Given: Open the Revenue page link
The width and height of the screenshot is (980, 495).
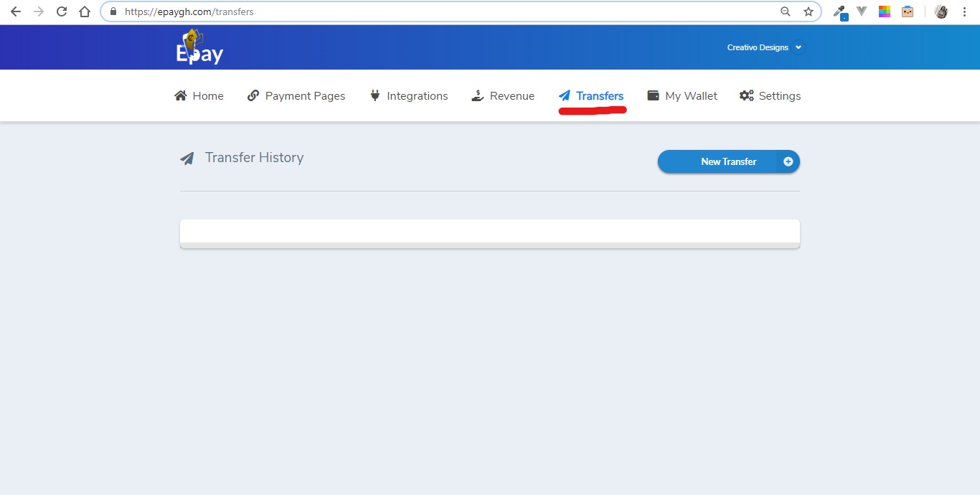Looking at the screenshot, I should click(512, 95).
